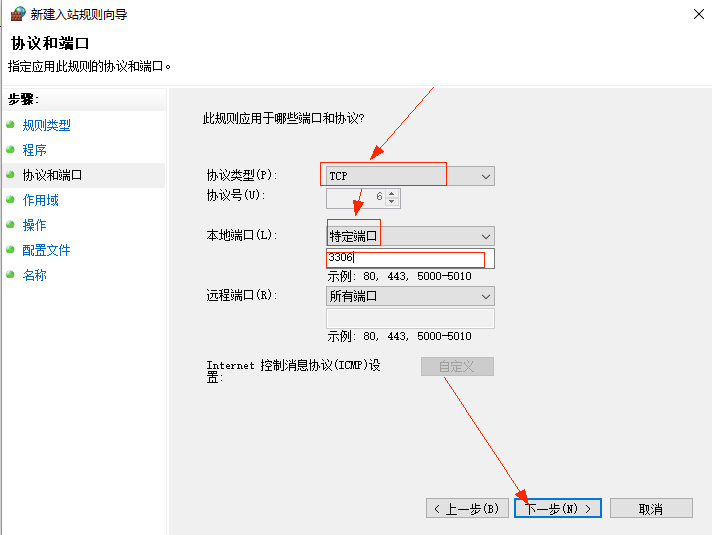712x535 pixels.
Task: Increase the 协议号 value with up arrow
Action: 392,193
